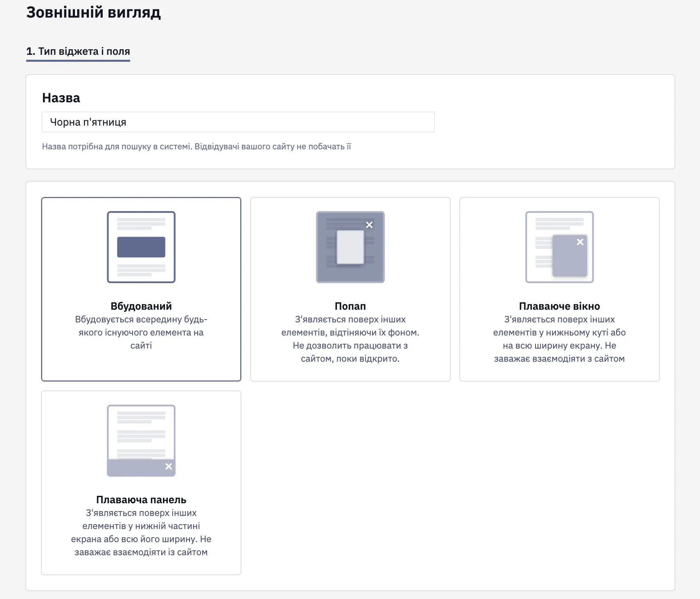Viewport: 700px width, 599px height.
Task: Click the hint text 'Назва потрібна для пошуку в системі'
Action: pyautogui.click(x=117, y=146)
